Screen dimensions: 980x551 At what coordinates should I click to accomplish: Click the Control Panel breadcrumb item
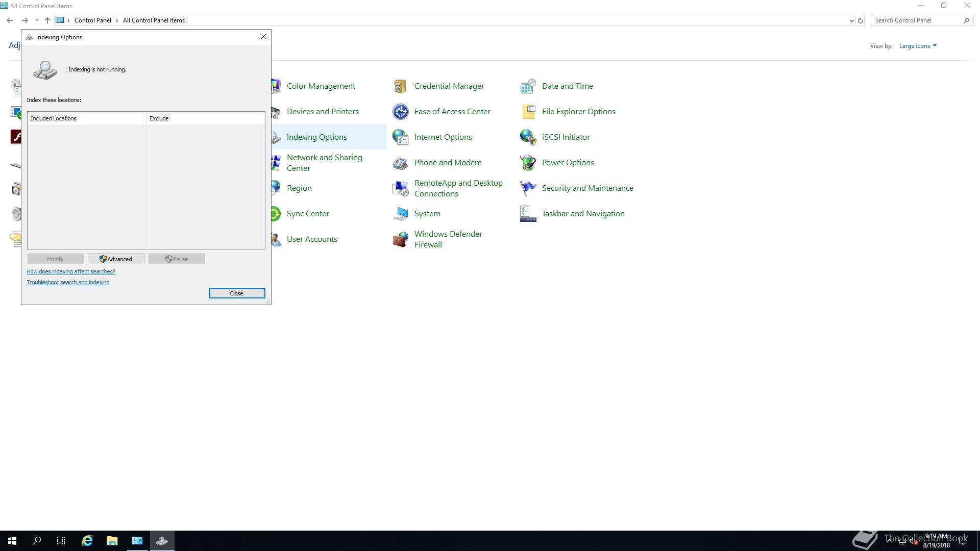[x=92, y=20]
